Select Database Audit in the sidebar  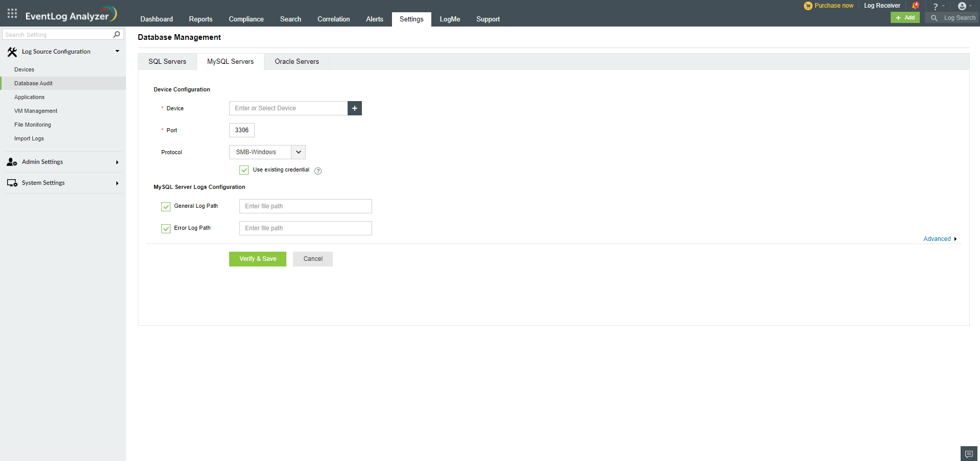pos(63,83)
